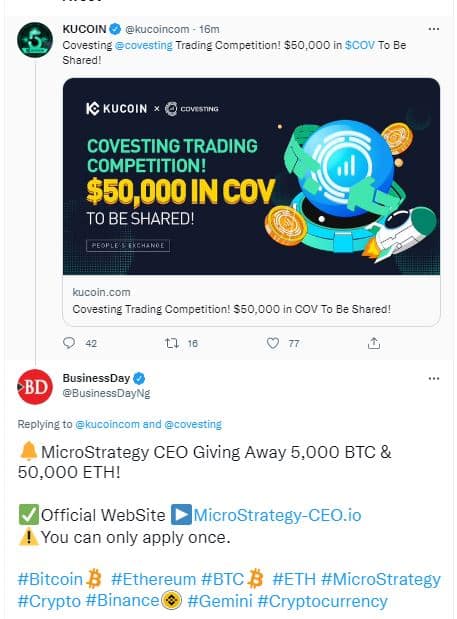
Task: Click the reply icon with 42 comments
Action: (69, 343)
